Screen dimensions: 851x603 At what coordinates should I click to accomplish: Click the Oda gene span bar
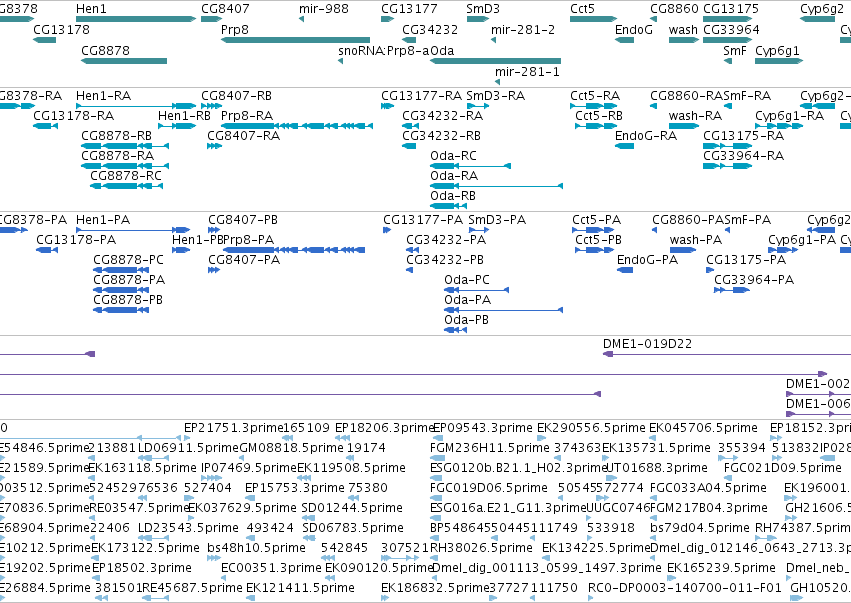point(496,61)
